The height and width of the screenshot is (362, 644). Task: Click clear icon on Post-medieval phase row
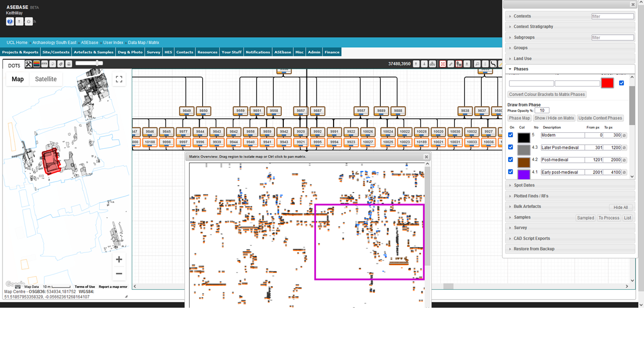click(x=624, y=160)
